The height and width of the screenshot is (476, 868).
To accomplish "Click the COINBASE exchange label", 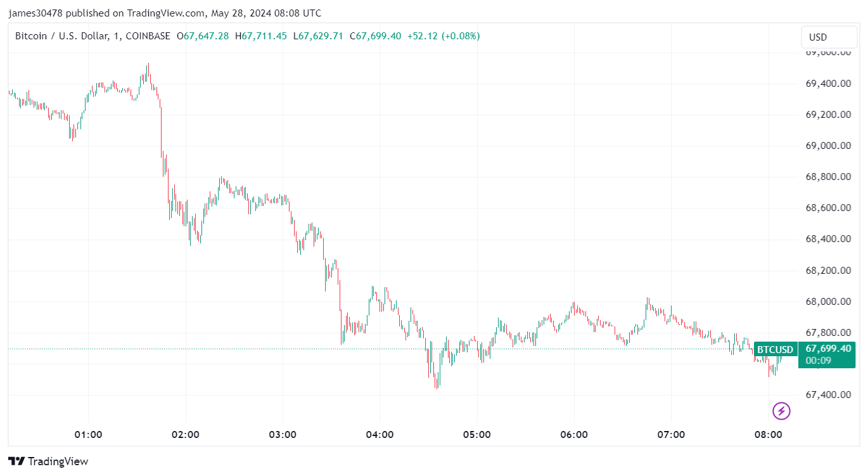I will coord(148,36).
